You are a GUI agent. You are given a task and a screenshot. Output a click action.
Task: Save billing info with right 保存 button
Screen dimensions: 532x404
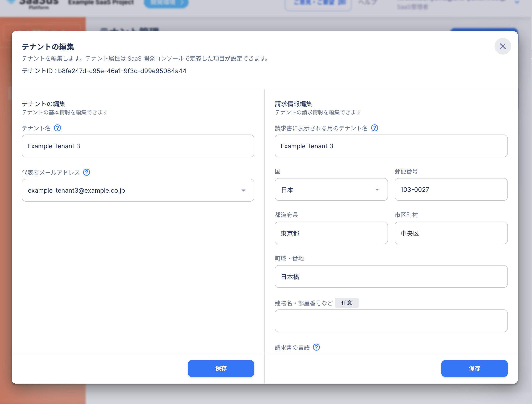[x=474, y=368]
